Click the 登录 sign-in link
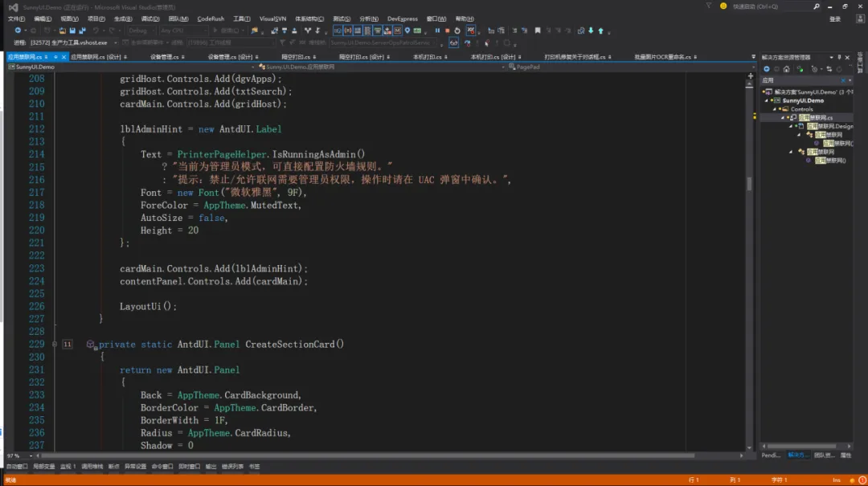This screenshot has width=868, height=486. point(835,19)
